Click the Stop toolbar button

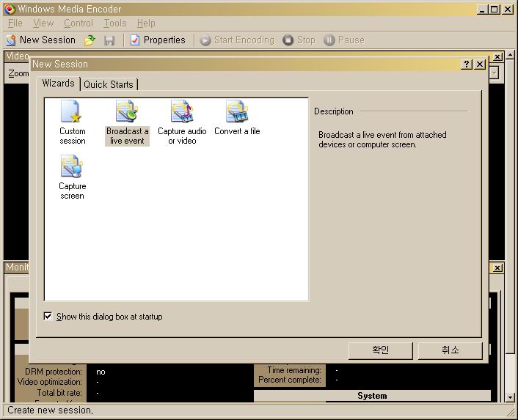coord(299,40)
